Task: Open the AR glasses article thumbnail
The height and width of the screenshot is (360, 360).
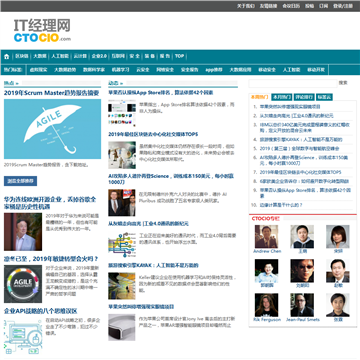Action: pos(122,327)
